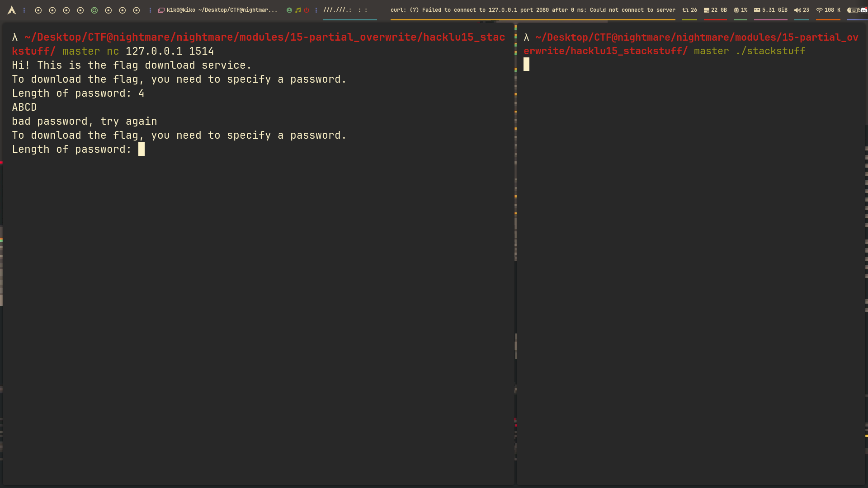Click the pink window stack icon
The width and height of the screenshot is (868, 488).
(161, 10)
